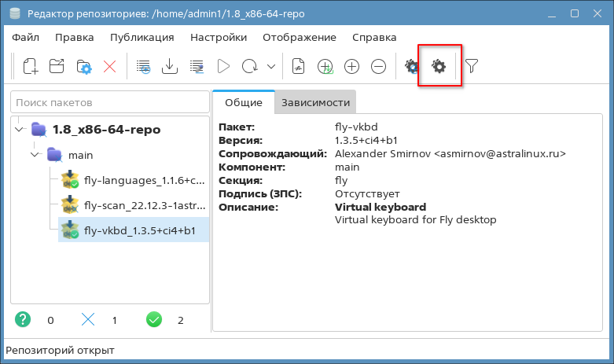Toggle the blue X status filter
The width and height of the screenshot is (614, 364).
pyautogui.click(x=88, y=319)
